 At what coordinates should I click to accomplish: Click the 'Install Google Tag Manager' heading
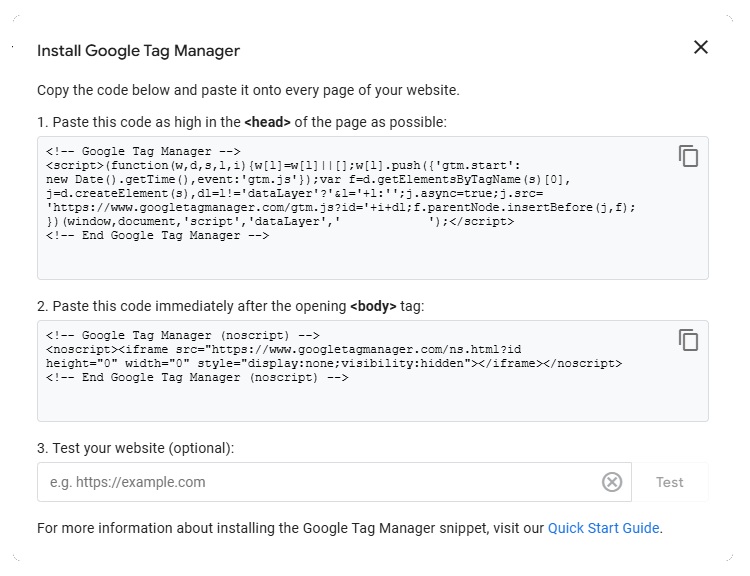coord(138,51)
